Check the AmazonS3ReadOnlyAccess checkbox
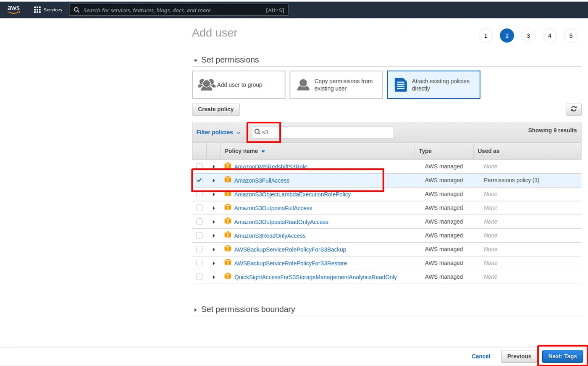588x366 pixels. point(199,235)
